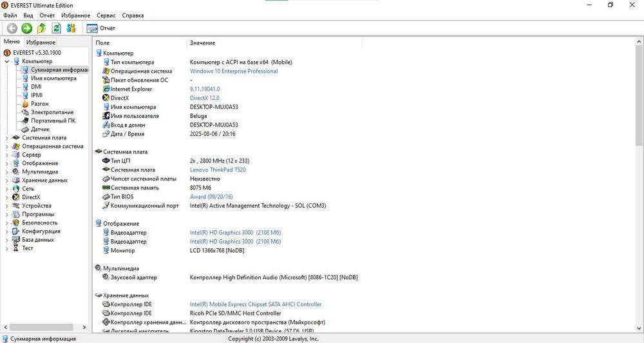The height and width of the screenshot is (343, 644).
Task: Open the Intel Mobile Express Chipset SATA AHCI Controller link
Action: coord(256,304)
